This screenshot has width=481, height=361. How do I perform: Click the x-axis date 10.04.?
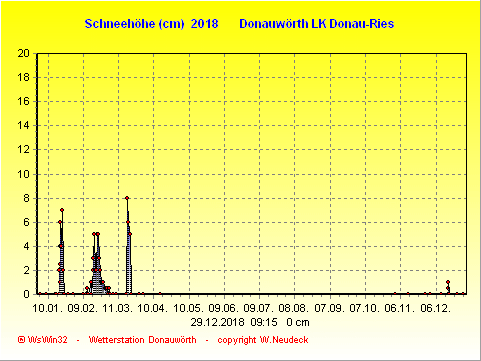click(x=153, y=308)
